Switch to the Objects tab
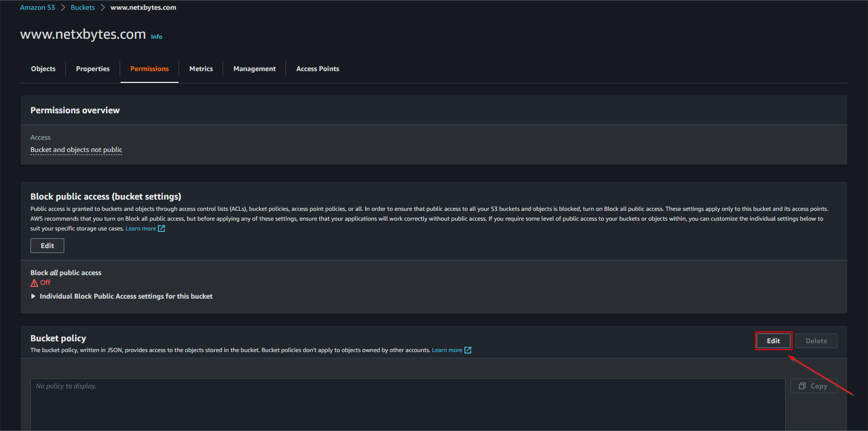868x431 pixels. point(43,69)
